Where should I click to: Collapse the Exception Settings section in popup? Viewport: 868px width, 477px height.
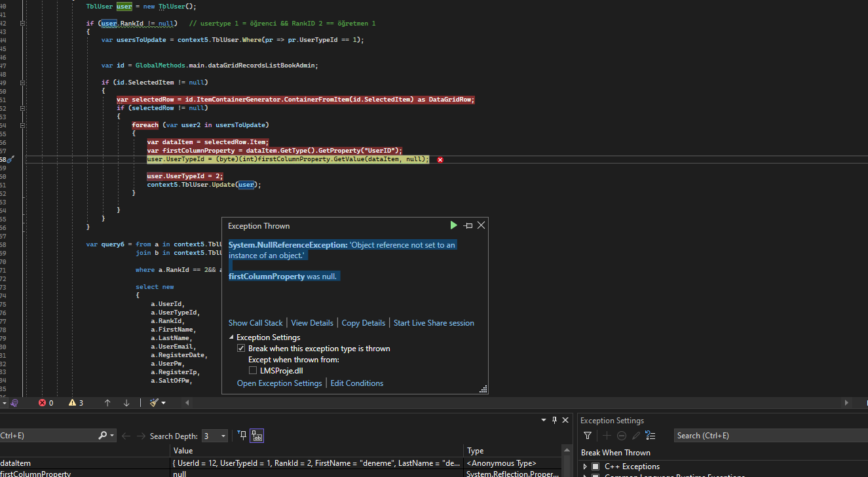[231, 337]
